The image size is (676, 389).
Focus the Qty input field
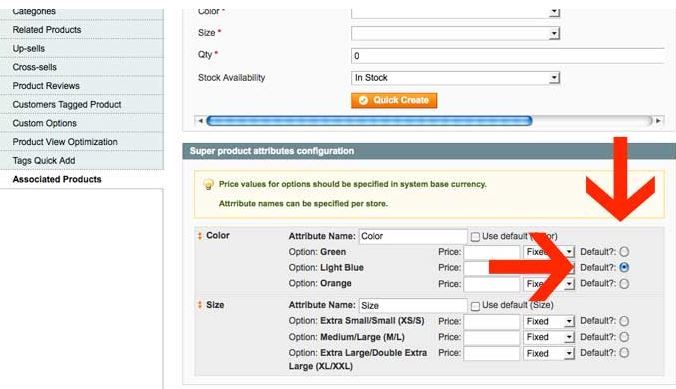click(507, 56)
